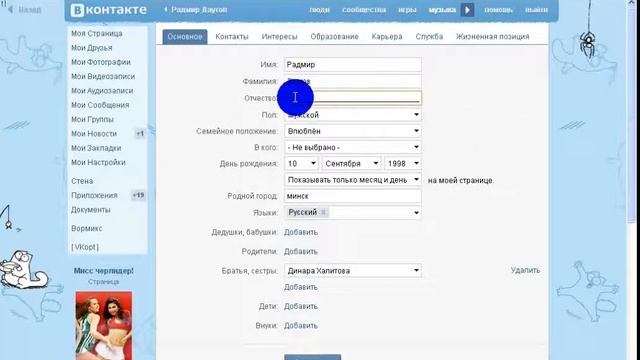Click the +19 applications counter badge
Viewport: 640px width, 360px height.
138,195
